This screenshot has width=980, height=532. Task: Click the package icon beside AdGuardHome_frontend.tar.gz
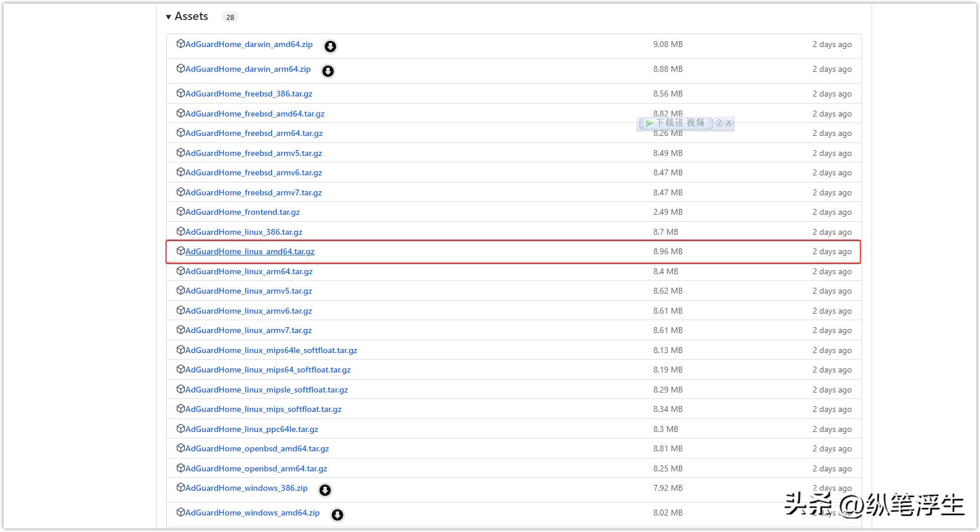[180, 211]
